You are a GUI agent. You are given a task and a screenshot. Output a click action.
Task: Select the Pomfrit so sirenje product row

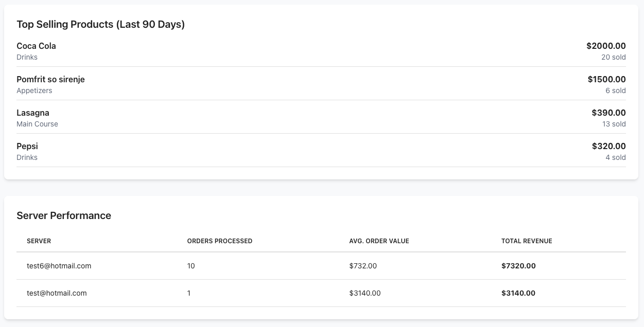50,80
